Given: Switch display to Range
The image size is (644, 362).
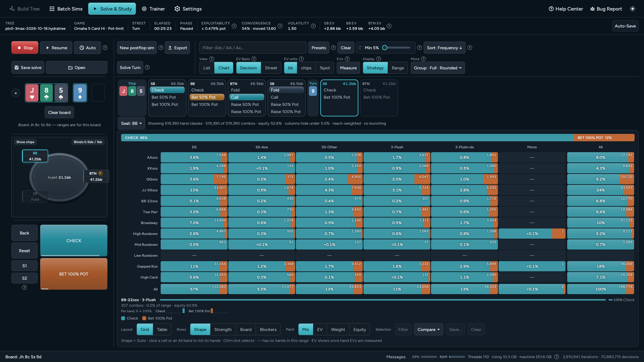Looking at the screenshot, I should click(397, 68).
